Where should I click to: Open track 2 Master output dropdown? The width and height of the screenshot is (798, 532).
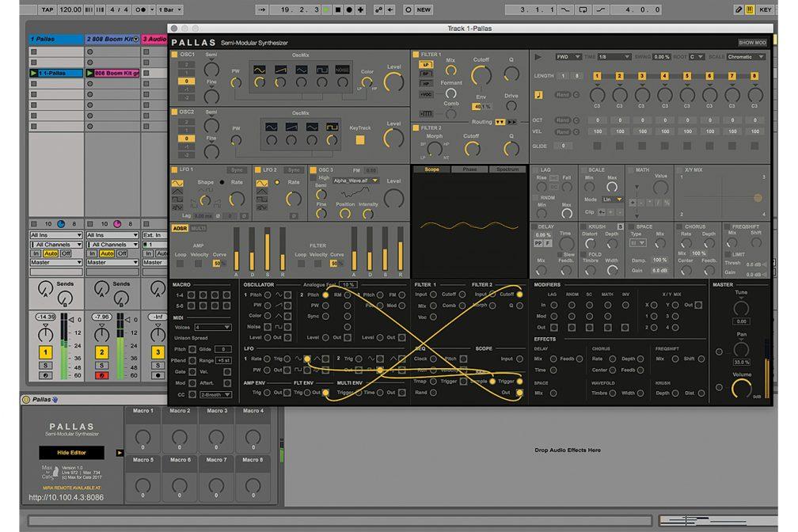point(112,262)
